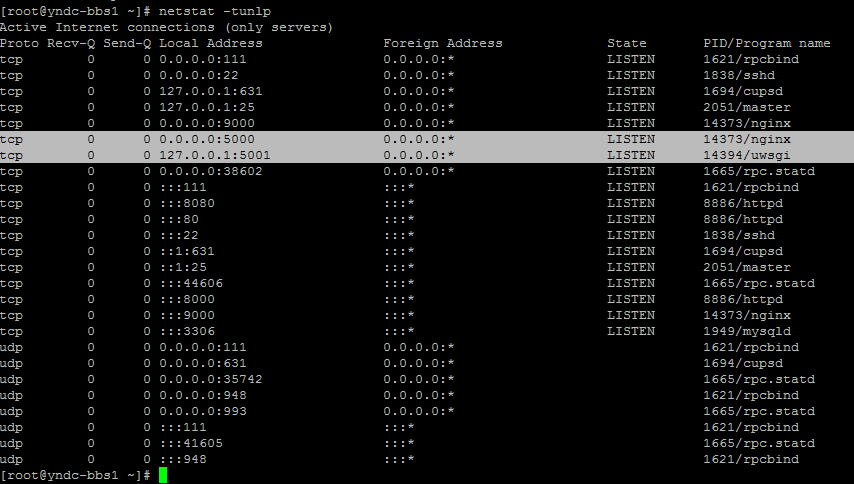The image size is (854, 484).
Task: Click the 'Local Address' column header
Action: coord(210,43)
